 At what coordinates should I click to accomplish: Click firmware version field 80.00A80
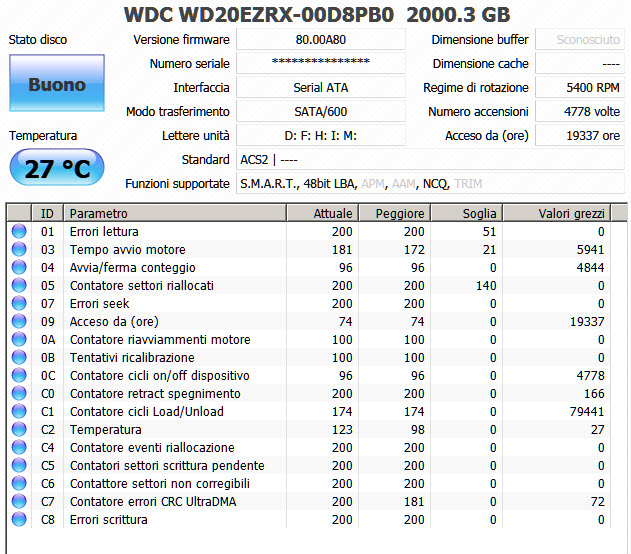[321, 39]
